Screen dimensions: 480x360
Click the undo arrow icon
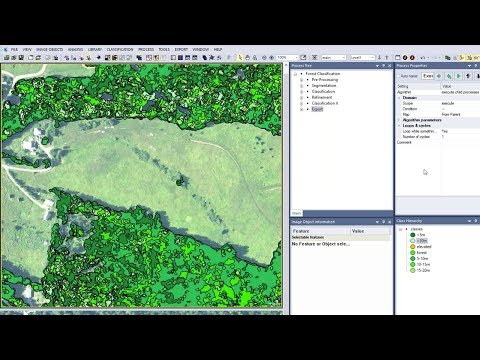click(423, 58)
